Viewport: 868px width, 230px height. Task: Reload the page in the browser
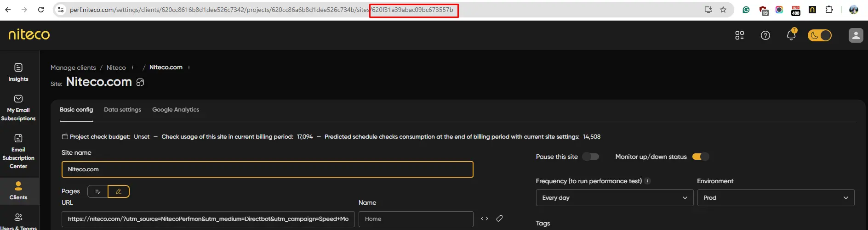[41, 10]
